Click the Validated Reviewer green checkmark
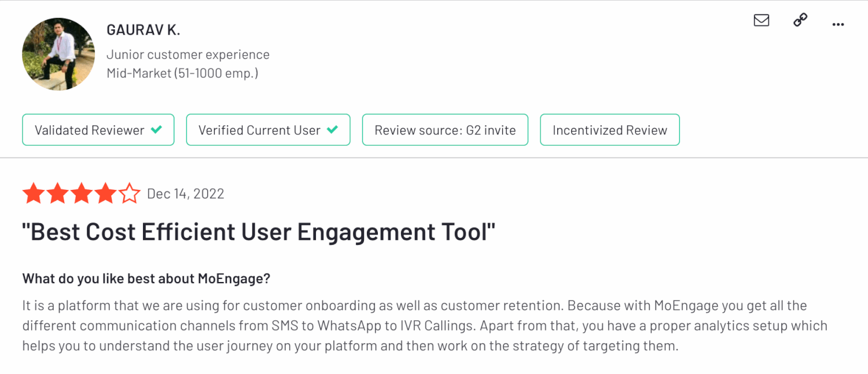The width and height of the screenshot is (868, 374). coord(156,130)
